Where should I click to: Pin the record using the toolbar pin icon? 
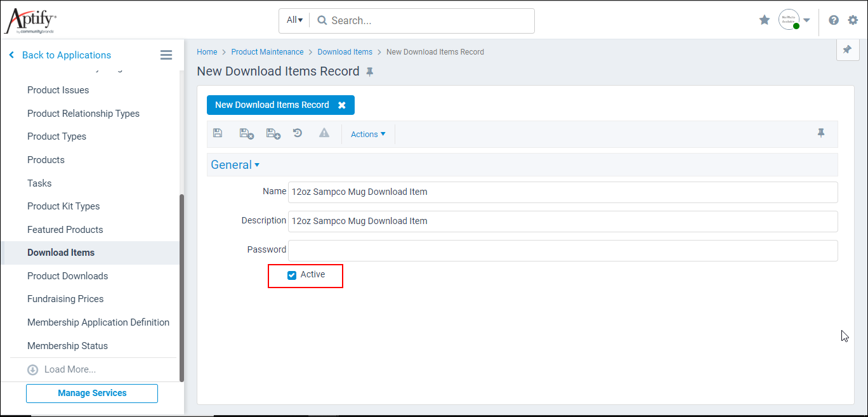821,133
